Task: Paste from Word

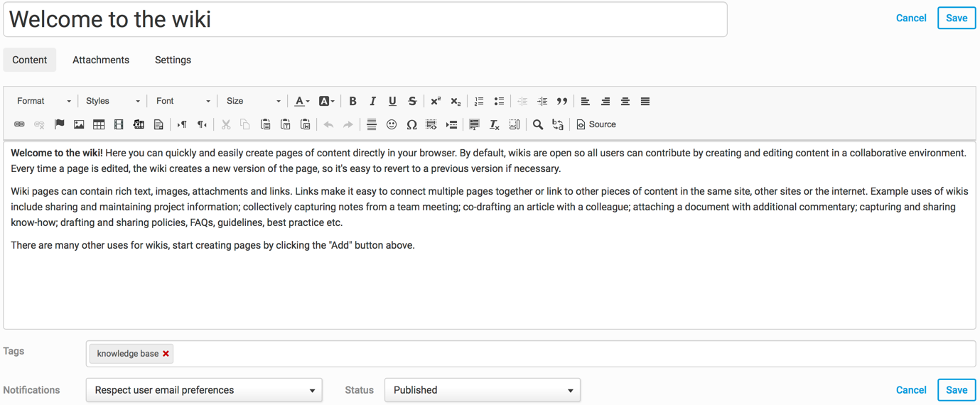Action: pos(305,124)
